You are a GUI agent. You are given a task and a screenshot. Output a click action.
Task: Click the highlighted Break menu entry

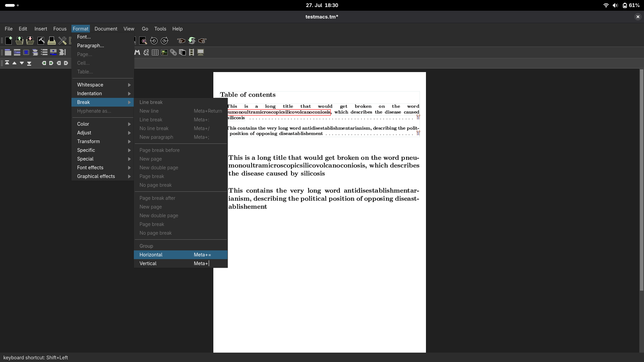[103, 102]
